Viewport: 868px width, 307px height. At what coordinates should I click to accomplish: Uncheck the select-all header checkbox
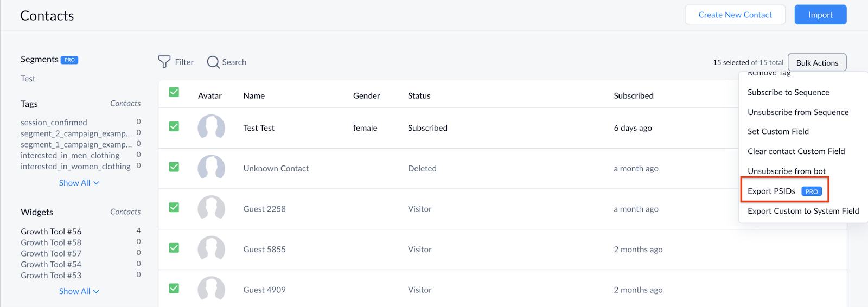tap(174, 92)
